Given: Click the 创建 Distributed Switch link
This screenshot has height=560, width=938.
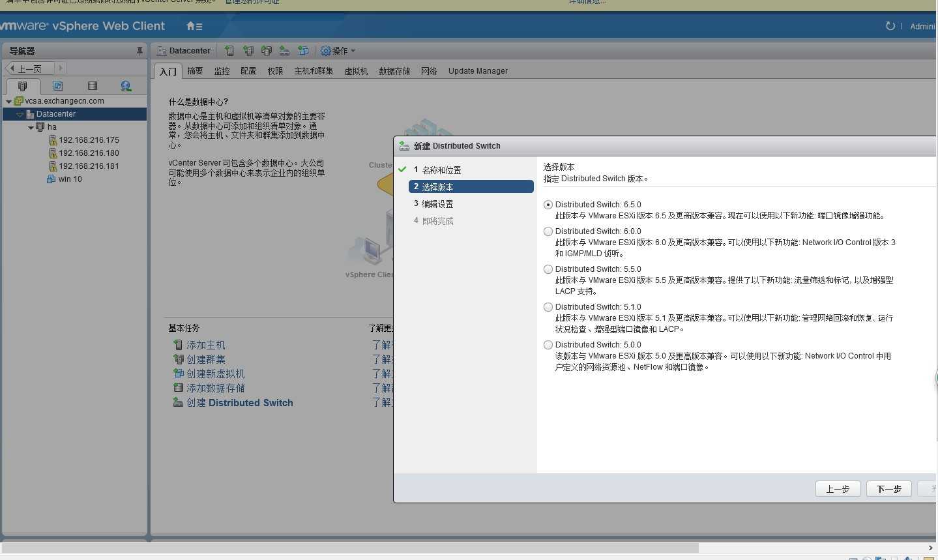Looking at the screenshot, I should (239, 403).
